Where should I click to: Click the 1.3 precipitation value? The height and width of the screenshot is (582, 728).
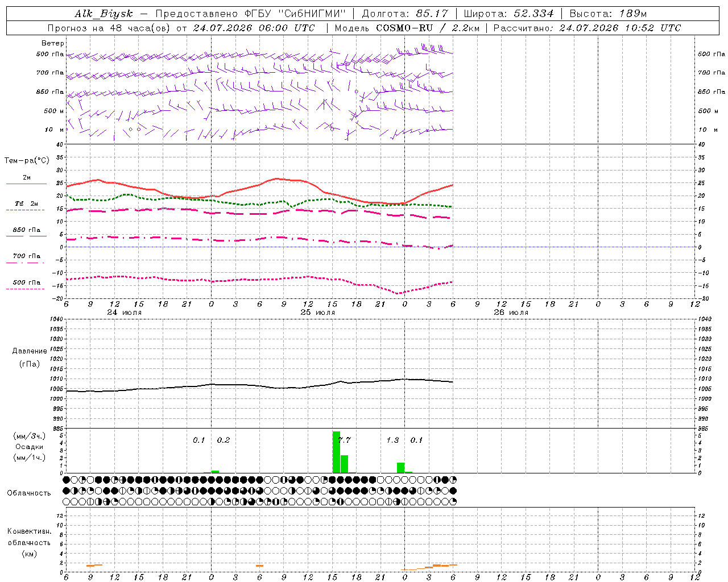coord(392,440)
